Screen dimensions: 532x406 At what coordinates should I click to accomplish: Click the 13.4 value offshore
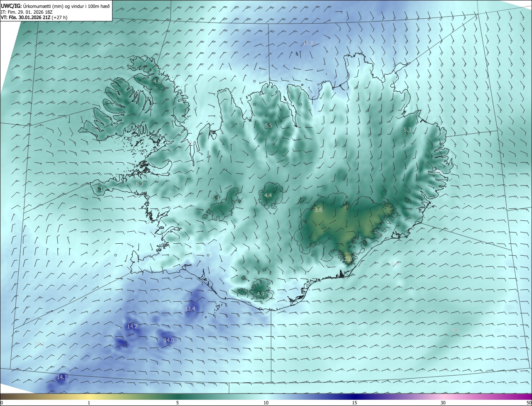(x=190, y=309)
